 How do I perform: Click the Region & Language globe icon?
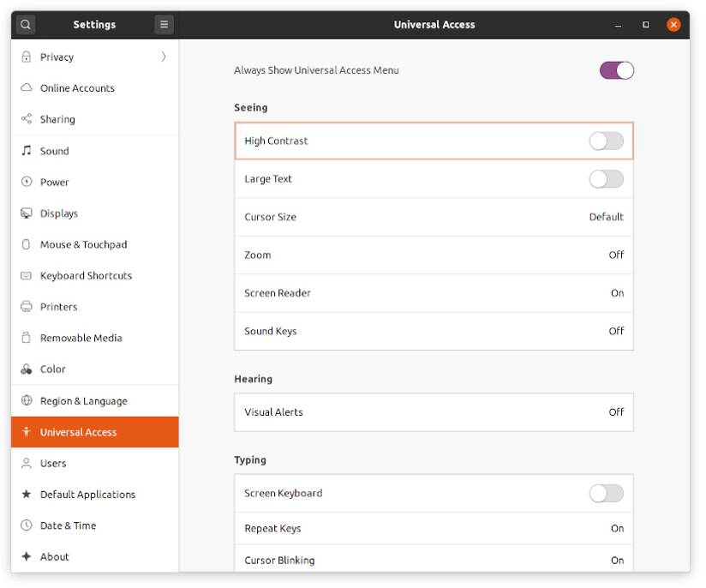pos(27,400)
